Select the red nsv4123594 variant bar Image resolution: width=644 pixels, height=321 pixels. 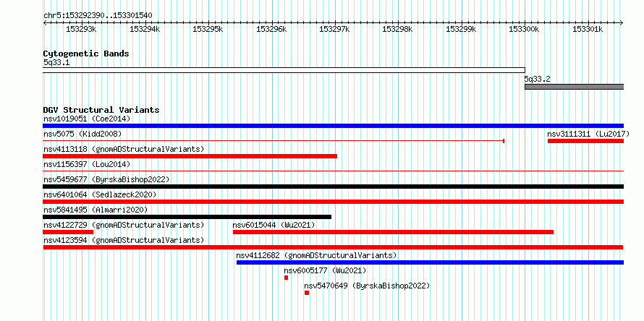tap(333, 247)
